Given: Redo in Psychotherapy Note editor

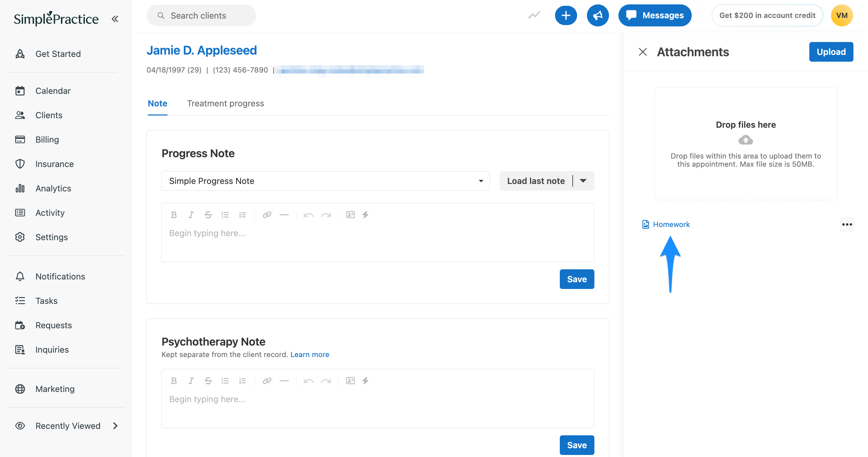Looking at the screenshot, I should (326, 381).
